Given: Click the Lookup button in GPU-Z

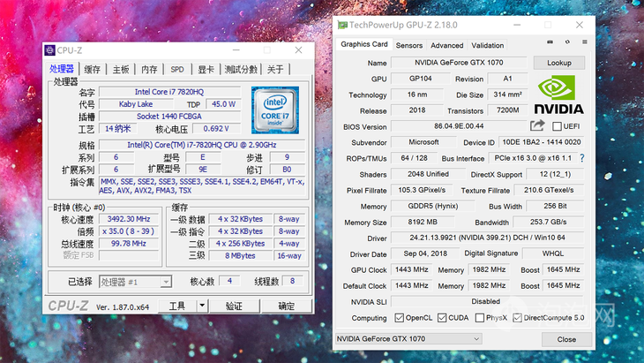Looking at the screenshot, I should tap(559, 63).
